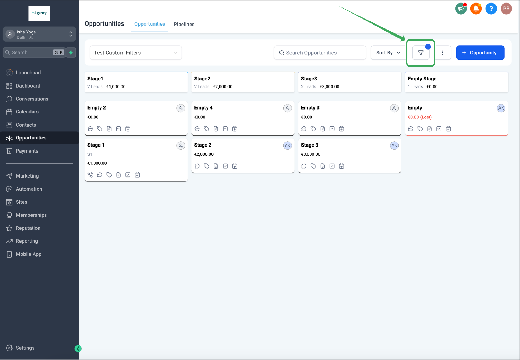Expand the account switcher in sidebar

point(39,34)
